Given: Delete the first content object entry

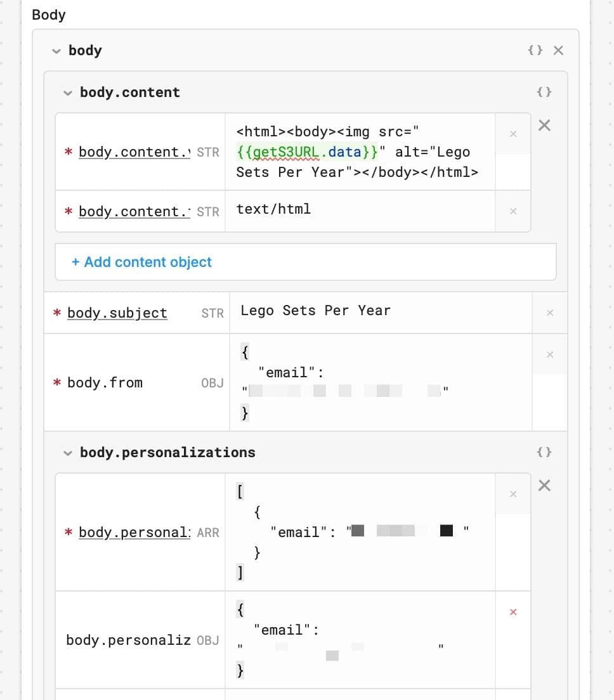Looking at the screenshot, I should 544,125.
